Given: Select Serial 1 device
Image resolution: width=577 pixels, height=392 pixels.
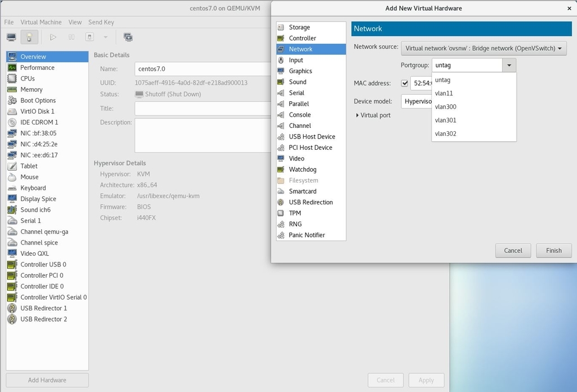Looking at the screenshot, I should (47, 221).
